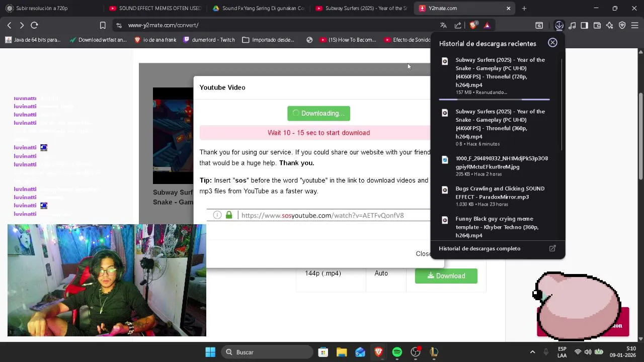
Task: Open the media control music note icon
Action: coord(572,25)
